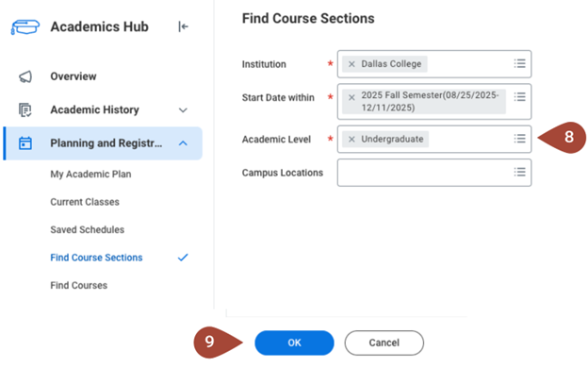Viewport: 588px width, 368px height.
Task: Click the Campus Locations label
Action: point(283,173)
